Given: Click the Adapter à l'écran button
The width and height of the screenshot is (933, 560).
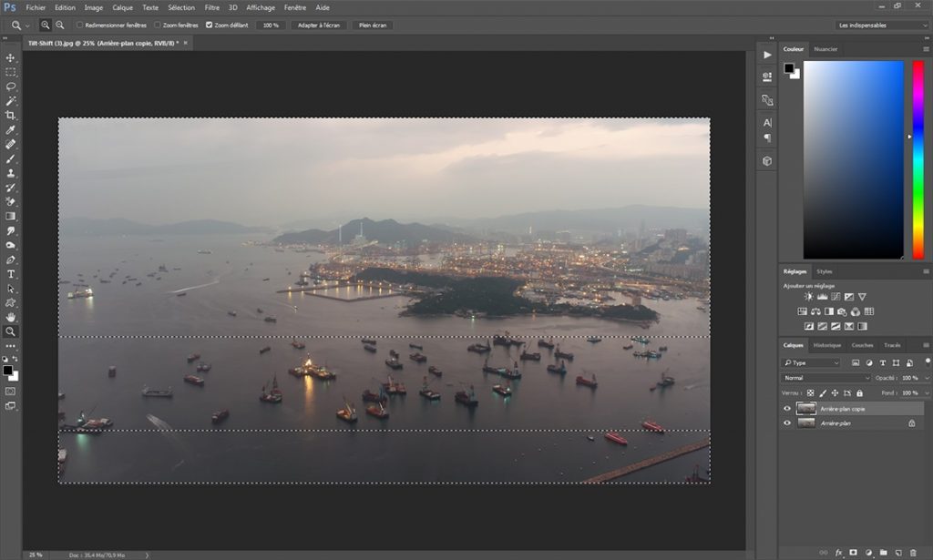Looking at the screenshot, I should (x=319, y=25).
